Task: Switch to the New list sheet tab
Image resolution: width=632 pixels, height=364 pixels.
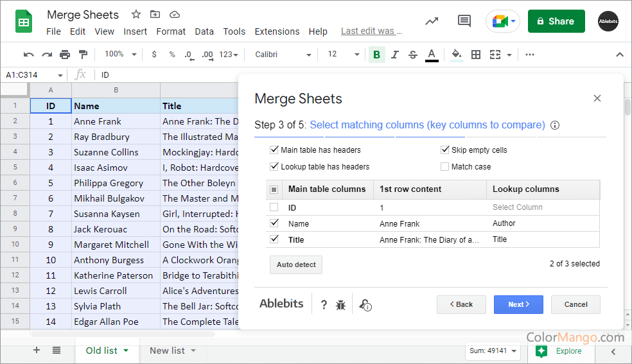Action: click(167, 351)
